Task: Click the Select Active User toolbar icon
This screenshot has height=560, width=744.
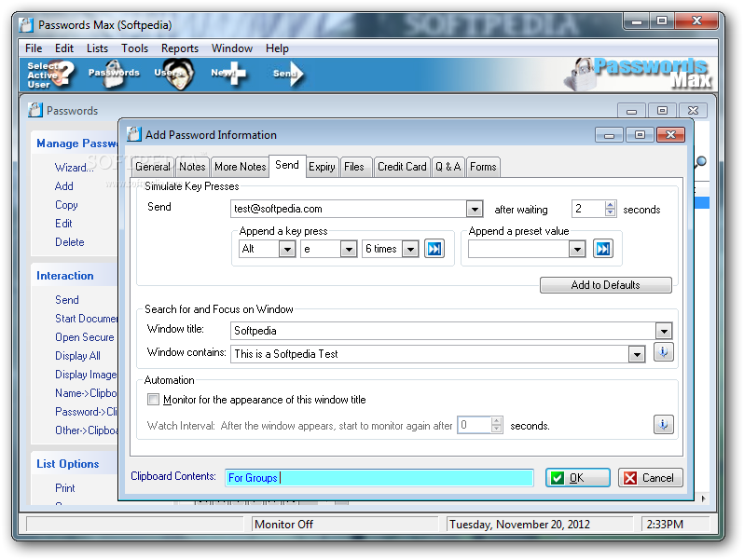Action: point(50,75)
